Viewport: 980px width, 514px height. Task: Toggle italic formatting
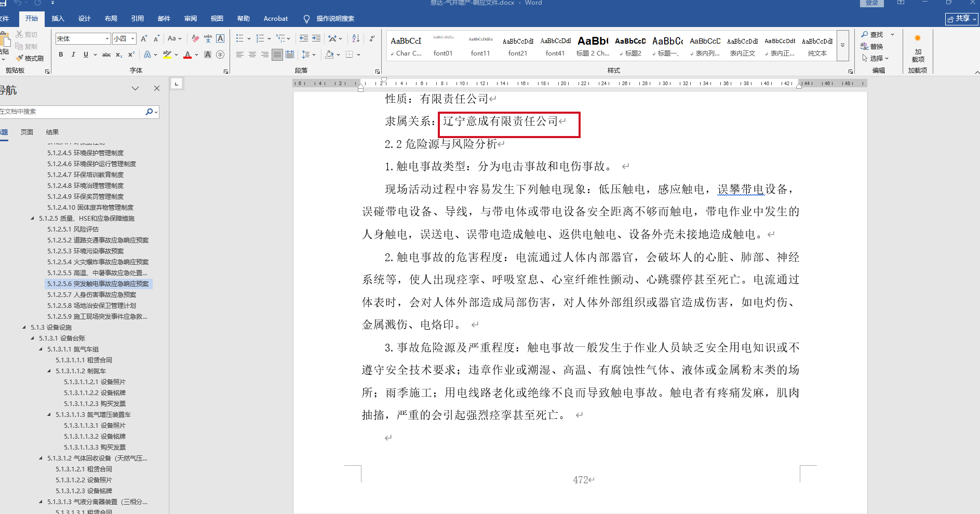pyautogui.click(x=73, y=55)
